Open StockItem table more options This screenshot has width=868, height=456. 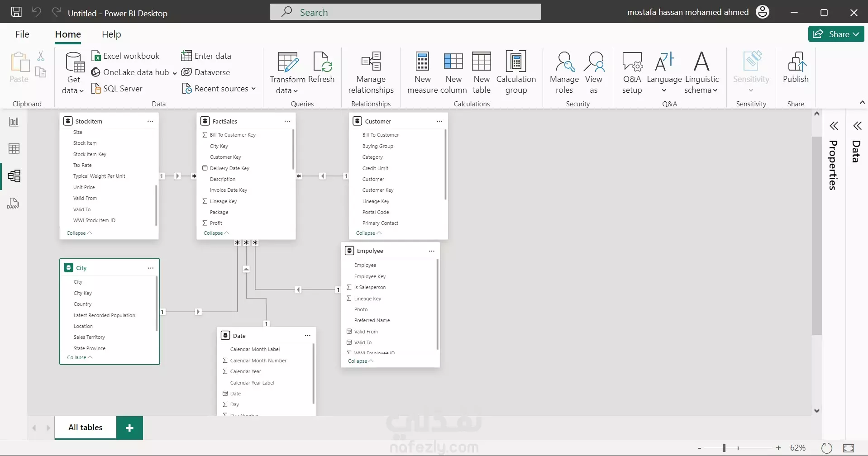point(150,121)
